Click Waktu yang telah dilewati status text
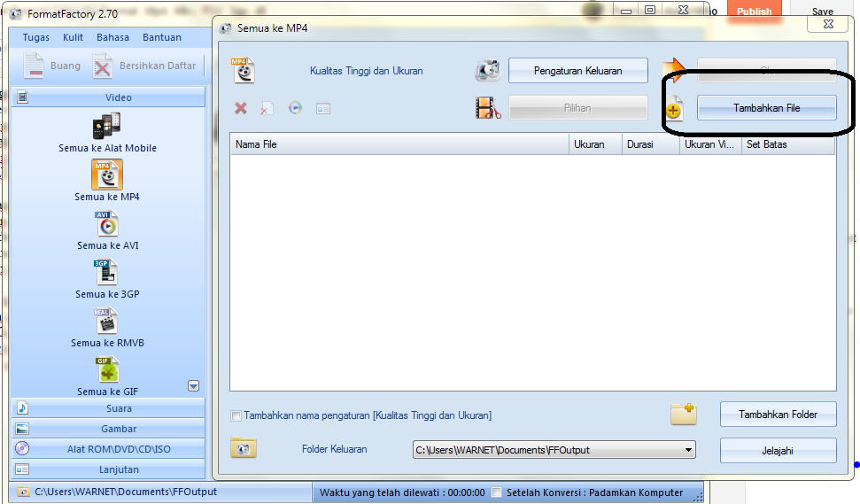 click(402, 492)
